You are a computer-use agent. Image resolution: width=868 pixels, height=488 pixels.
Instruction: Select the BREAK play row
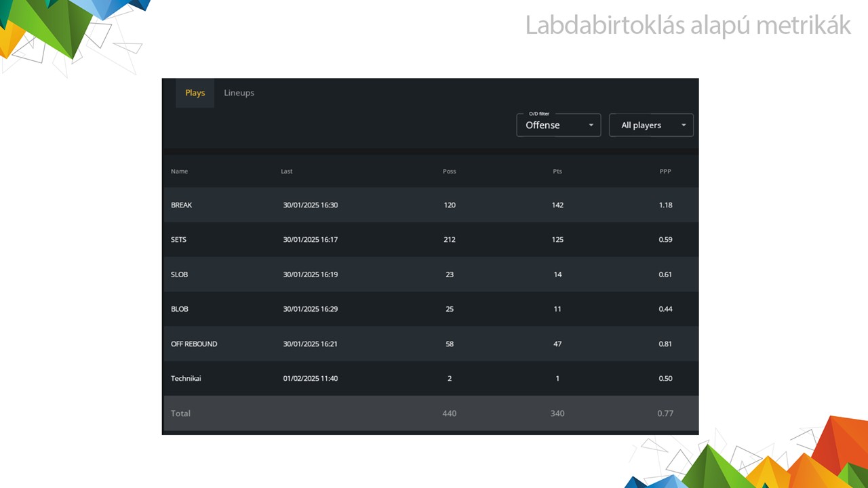pos(181,205)
